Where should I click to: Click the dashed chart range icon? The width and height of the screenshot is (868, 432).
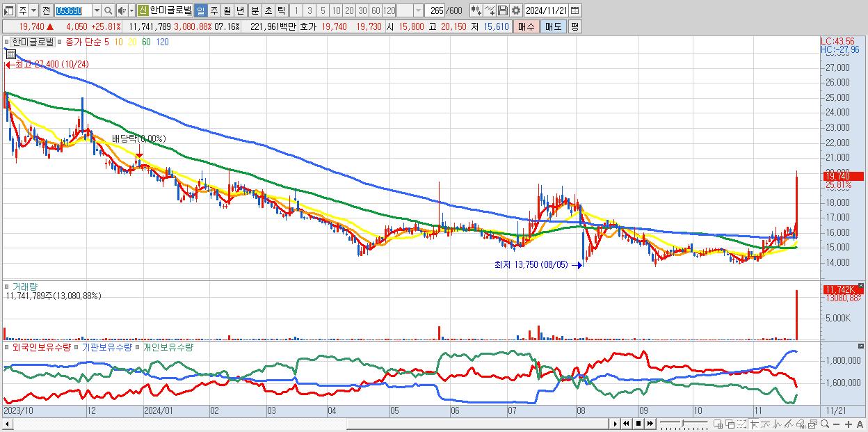pyautogui.click(x=742, y=424)
